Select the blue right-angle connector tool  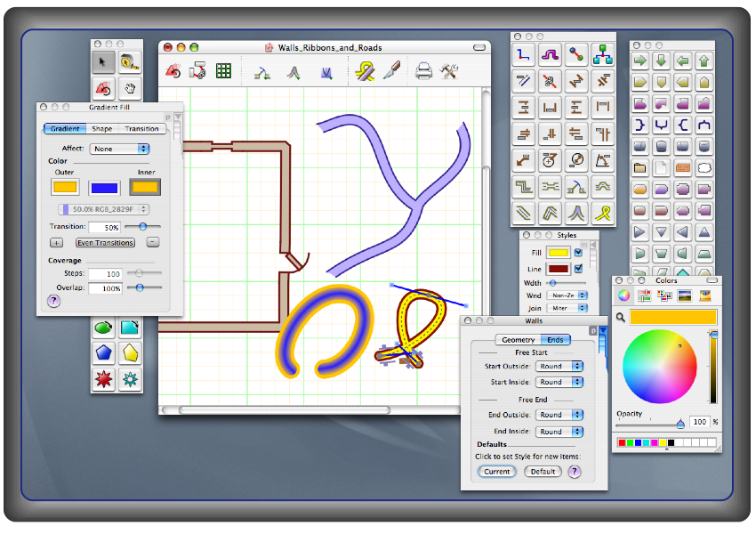(x=524, y=55)
